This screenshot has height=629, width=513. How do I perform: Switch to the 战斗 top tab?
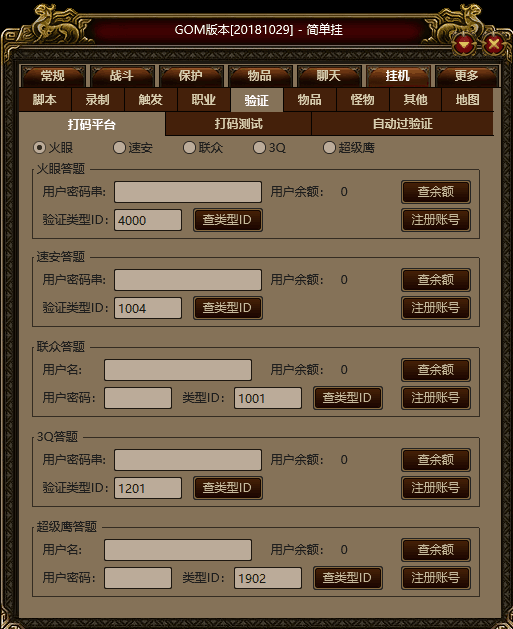click(x=122, y=76)
